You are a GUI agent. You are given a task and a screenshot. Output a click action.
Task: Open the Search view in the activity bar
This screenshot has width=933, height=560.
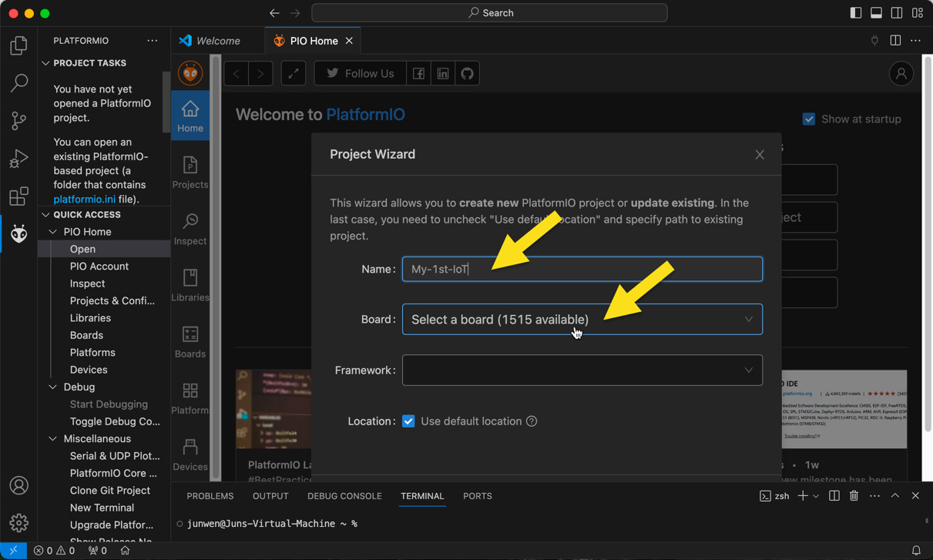(18, 82)
